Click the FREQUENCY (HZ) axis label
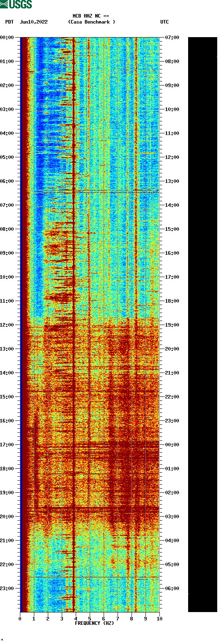The height and width of the screenshot is (644, 220). tap(94, 623)
